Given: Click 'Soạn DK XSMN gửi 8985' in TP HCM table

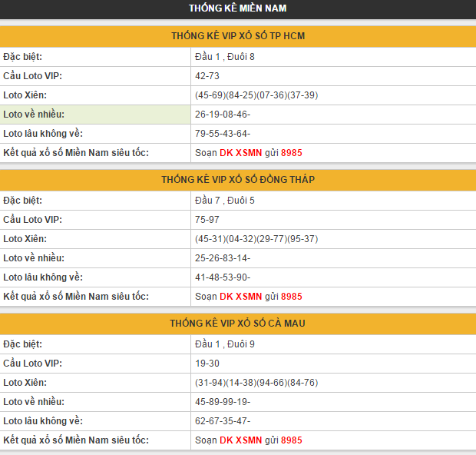Looking at the screenshot, I should tap(248, 153).
